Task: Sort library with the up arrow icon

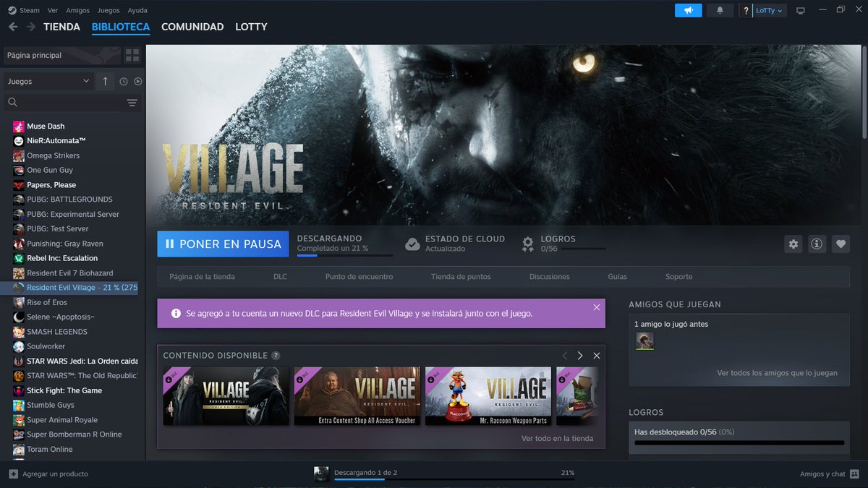Action: (105, 82)
